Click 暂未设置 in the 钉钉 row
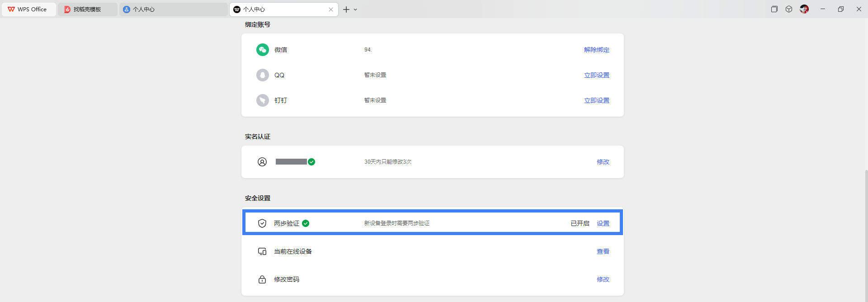The height and width of the screenshot is (302, 868). click(375, 100)
